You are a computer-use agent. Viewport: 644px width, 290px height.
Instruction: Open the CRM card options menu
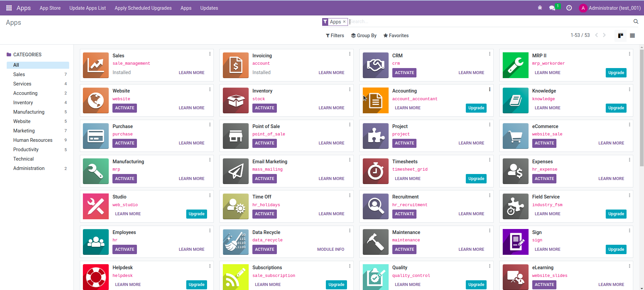pos(490,54)
